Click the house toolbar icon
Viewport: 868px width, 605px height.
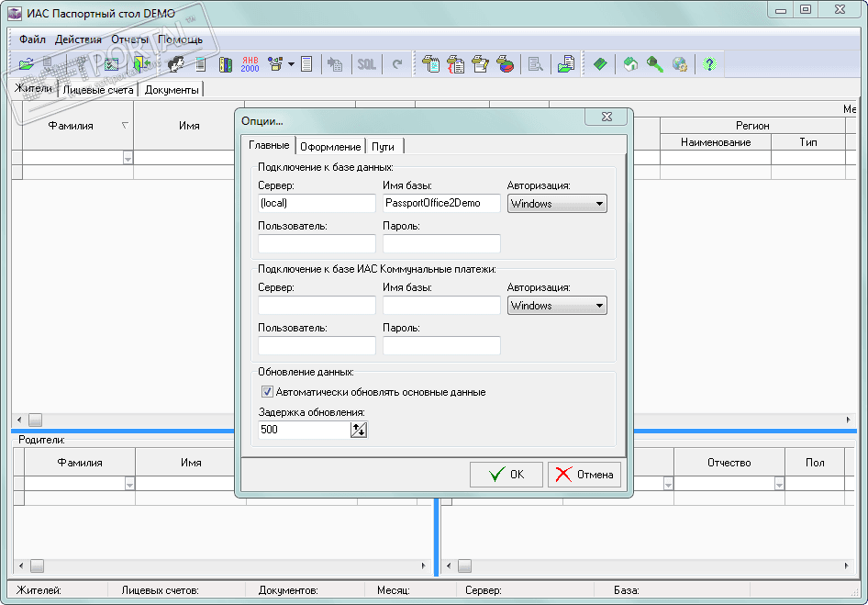[x=630, y=64]
